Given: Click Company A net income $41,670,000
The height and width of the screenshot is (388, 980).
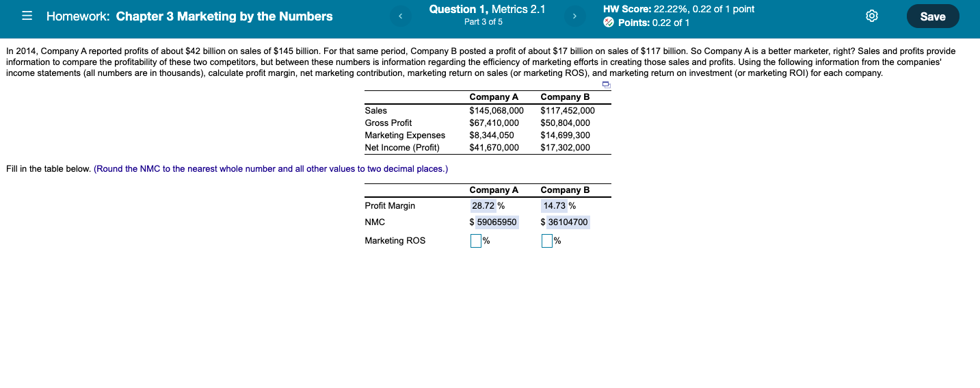Looking at the screenshot, I should coord(494,147).
